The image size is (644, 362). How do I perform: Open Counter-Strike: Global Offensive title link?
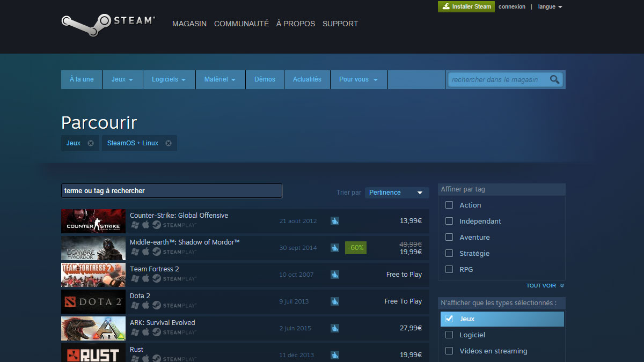(x=179, y=216)
